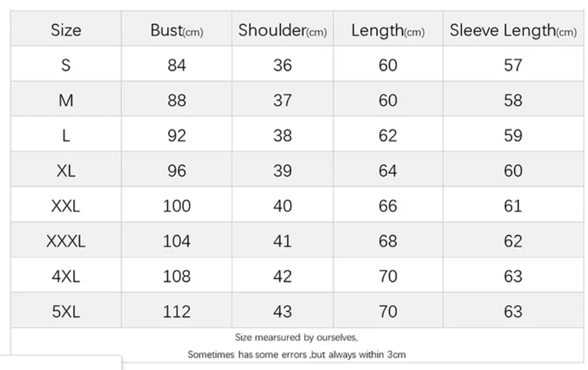The height and width of the screenshot is (370, 588).
Task: Click bust value 112 in 5XL row
Action: point(177,311)
